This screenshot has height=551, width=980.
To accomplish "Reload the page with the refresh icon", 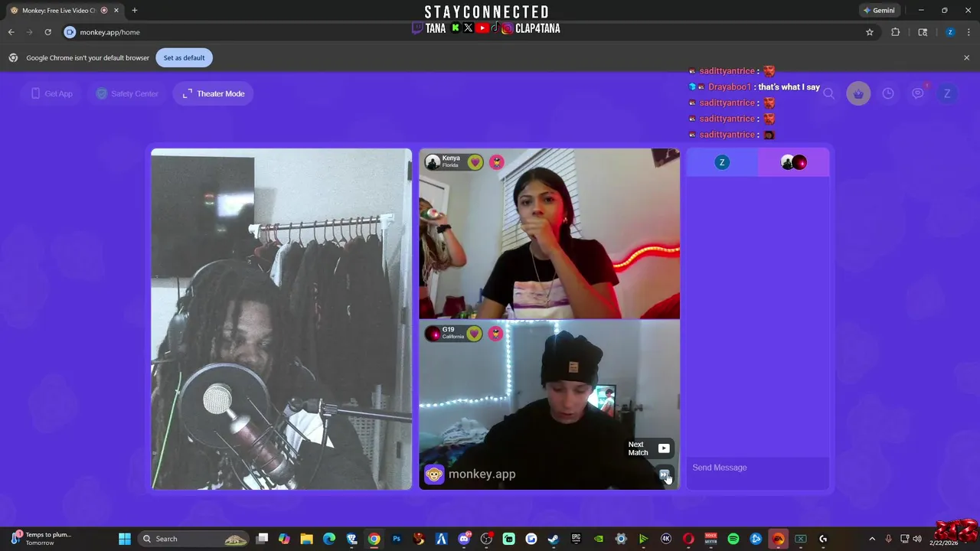I will tap(47, 32).
